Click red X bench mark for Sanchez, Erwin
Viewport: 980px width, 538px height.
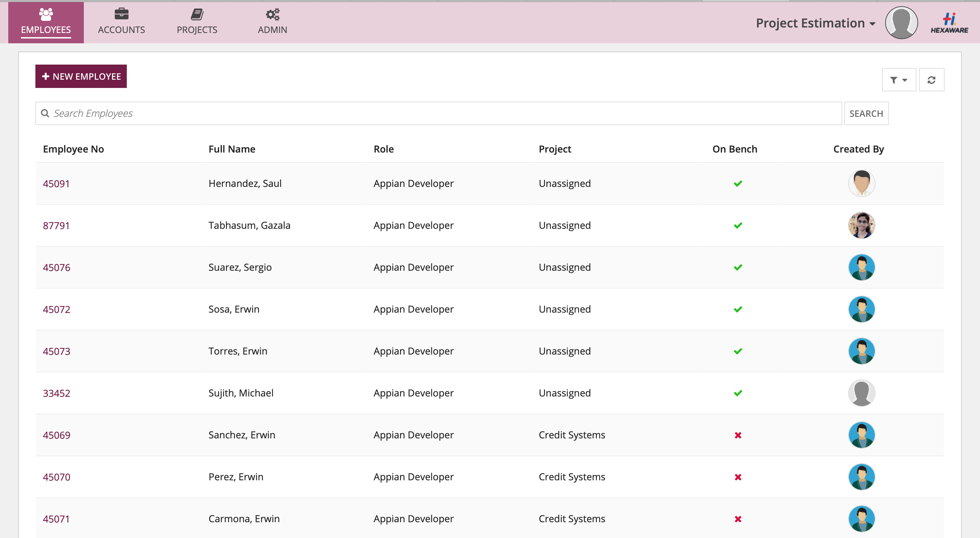738,435
